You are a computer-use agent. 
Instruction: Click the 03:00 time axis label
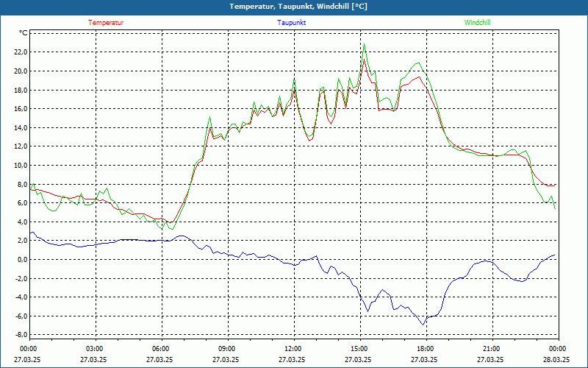click(x=95, y=349)
